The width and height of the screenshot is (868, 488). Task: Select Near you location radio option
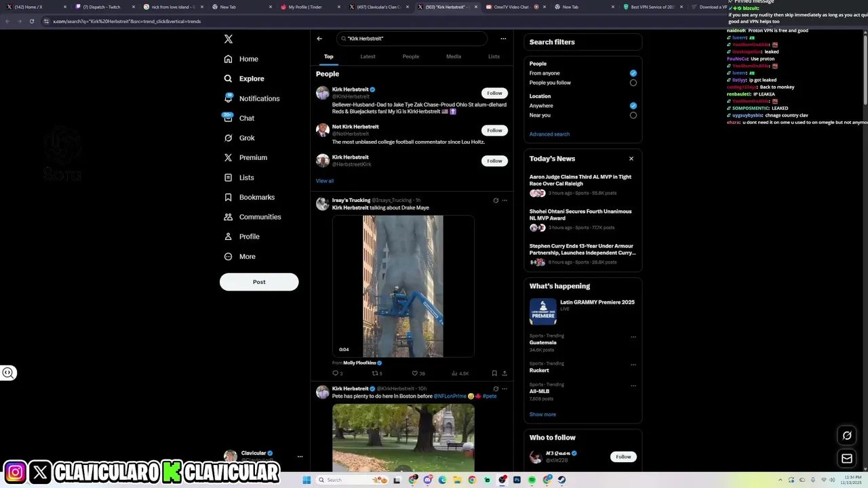[633, 115]
